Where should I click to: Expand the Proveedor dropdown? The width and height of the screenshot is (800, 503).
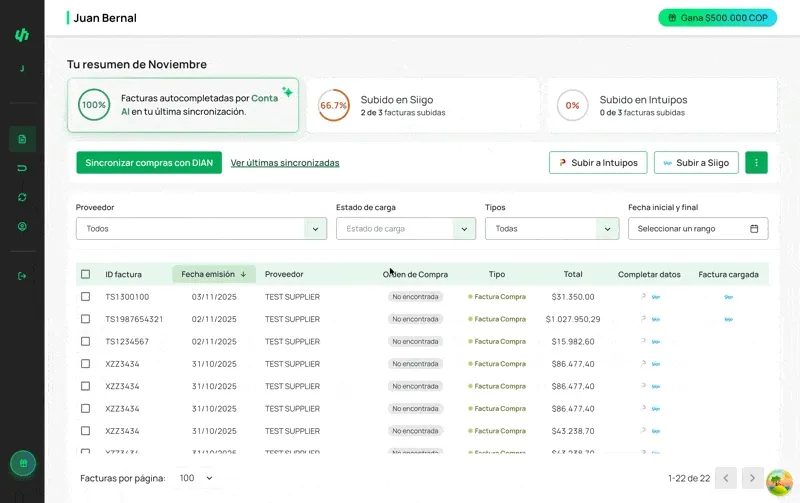(316, 229)
